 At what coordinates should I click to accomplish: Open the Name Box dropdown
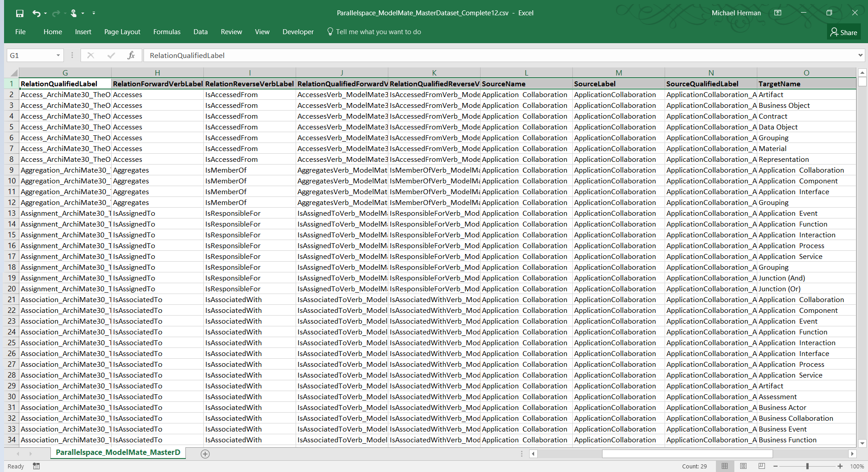(58, 55)
